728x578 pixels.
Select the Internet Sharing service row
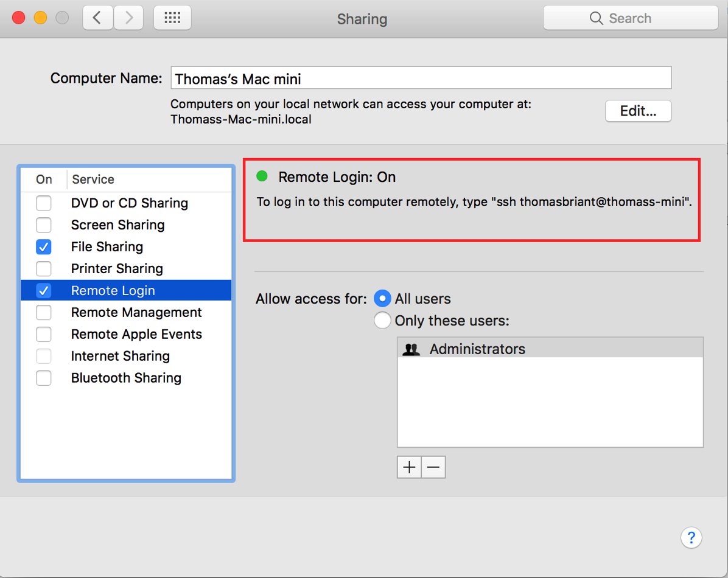pos(126,356)
